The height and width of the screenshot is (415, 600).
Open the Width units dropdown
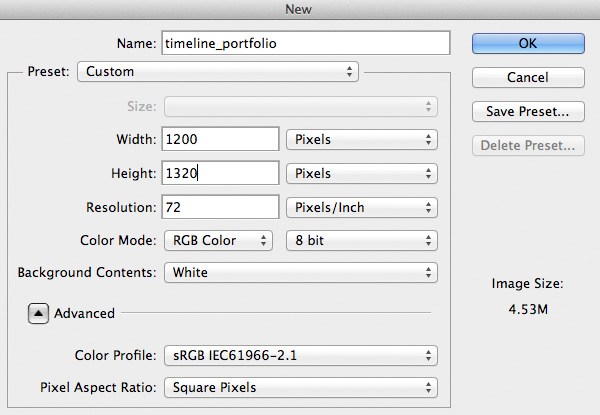click(x=362, y=139)
